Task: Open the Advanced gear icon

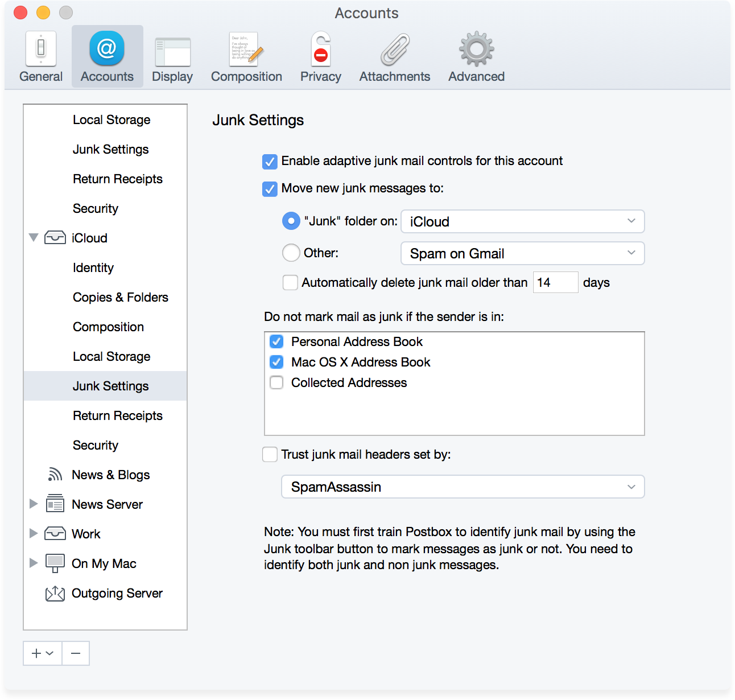Action: (x=477, y=50)
